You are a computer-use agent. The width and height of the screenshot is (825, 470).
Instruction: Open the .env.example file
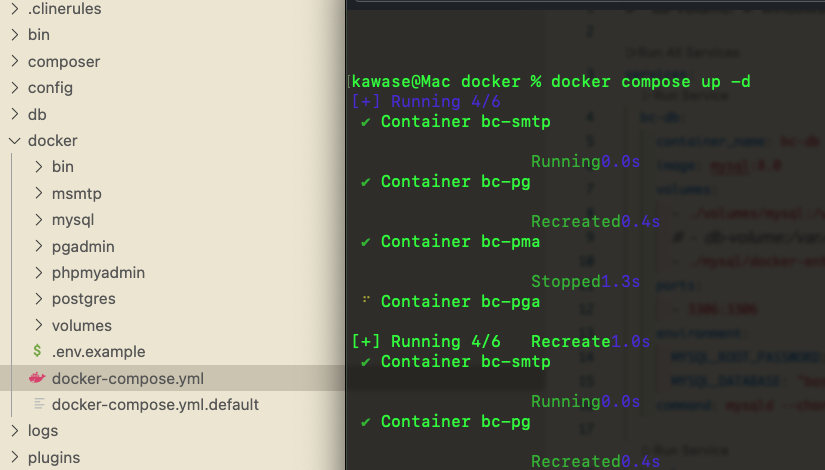pos(98,351)
